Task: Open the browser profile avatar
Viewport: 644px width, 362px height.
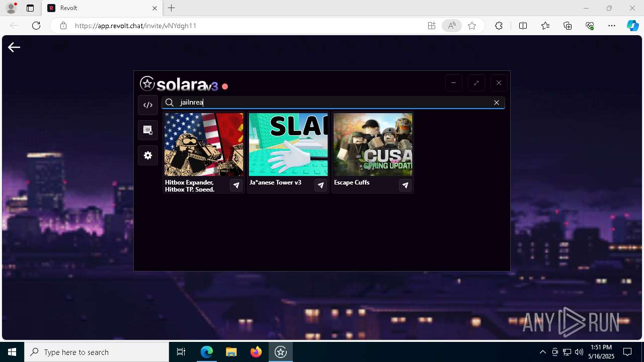Action: click(11, 8)
